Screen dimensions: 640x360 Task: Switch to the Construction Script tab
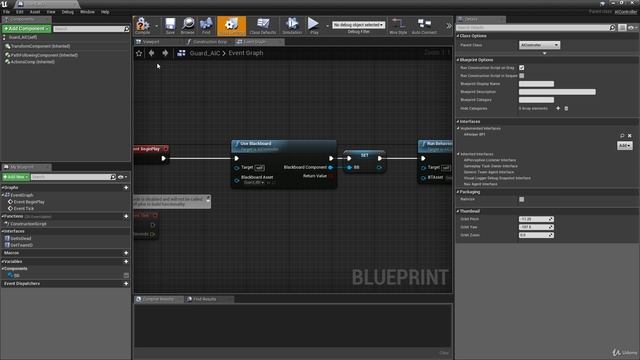tap(210, 42)
